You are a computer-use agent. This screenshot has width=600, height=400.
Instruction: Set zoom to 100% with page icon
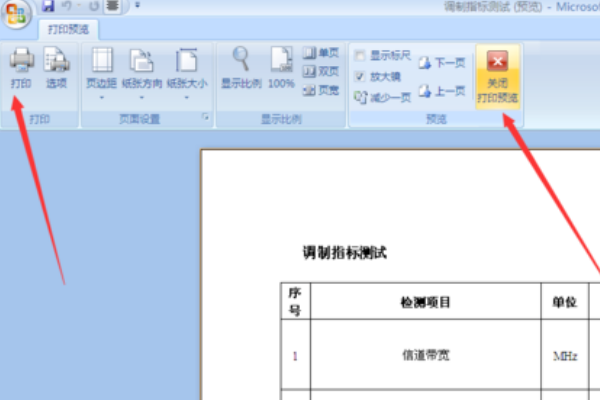(281, 68)
